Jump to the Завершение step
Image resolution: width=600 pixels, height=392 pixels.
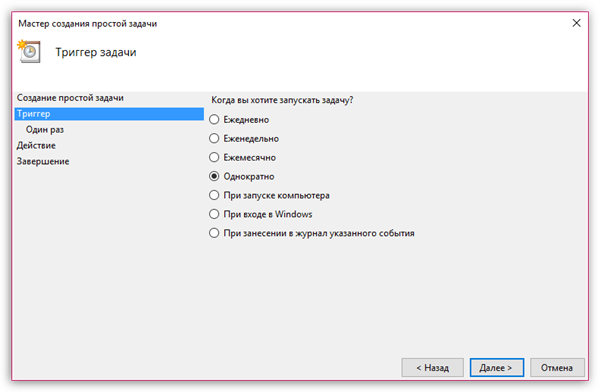click(43, 161)
